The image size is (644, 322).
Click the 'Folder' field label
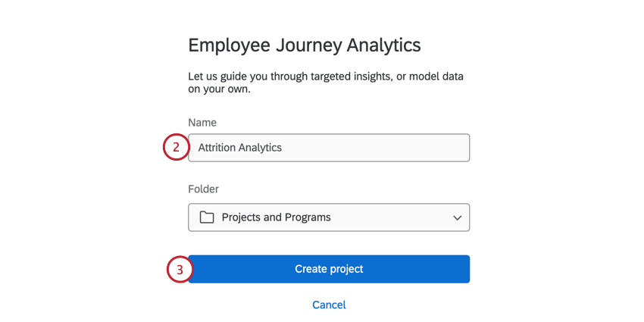[204, 189]
